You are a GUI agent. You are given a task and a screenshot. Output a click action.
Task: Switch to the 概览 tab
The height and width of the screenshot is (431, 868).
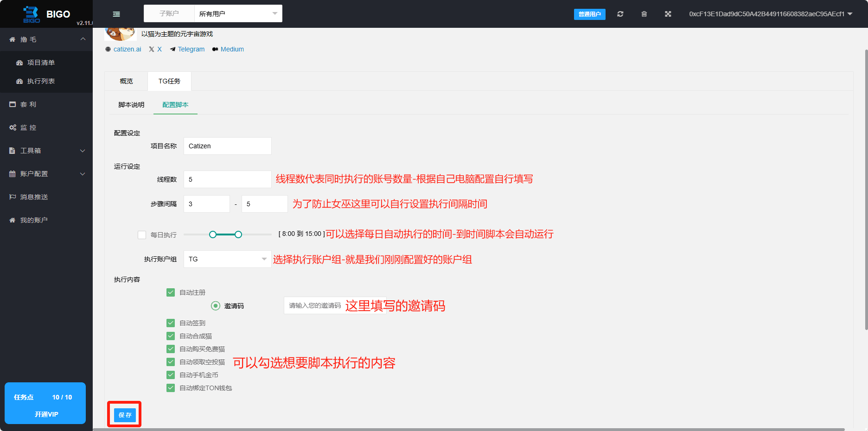click(x=126, y=81)
